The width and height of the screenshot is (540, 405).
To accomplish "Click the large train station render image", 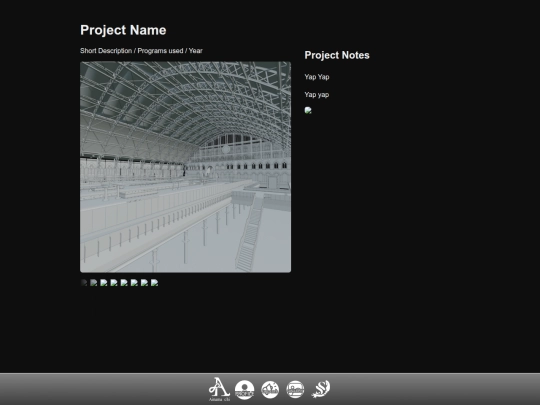I will click(186, 167).
